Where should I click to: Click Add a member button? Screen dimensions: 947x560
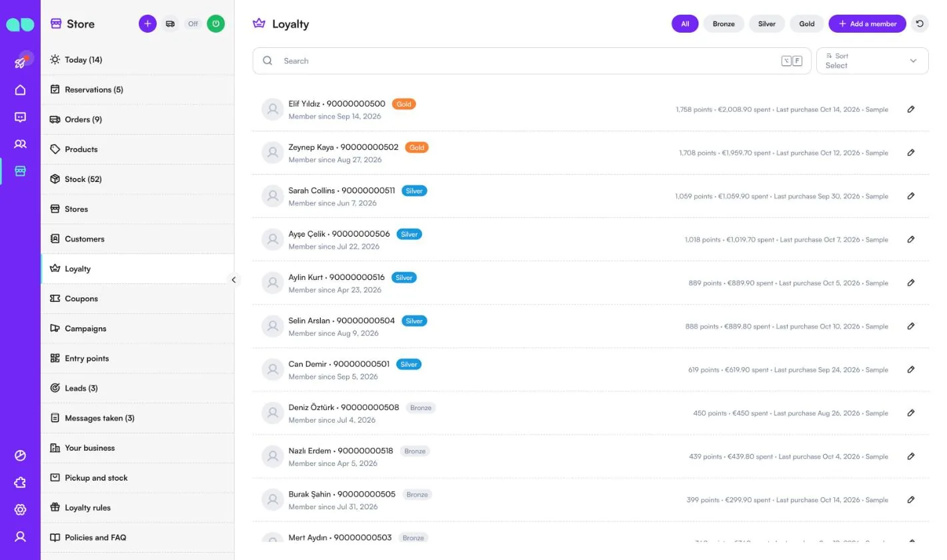(867, 24)
